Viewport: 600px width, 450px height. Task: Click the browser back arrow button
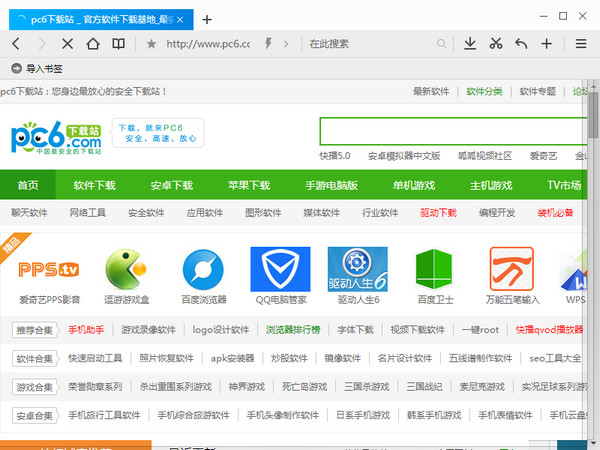[16, 44]
